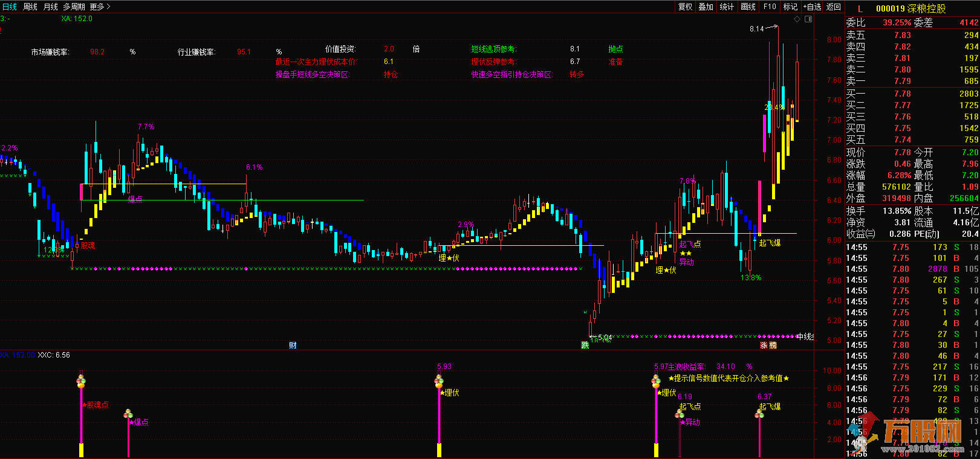Toggle the 标记 mark option
Viewport: 980px width, 459px height.
coord(790,7)
